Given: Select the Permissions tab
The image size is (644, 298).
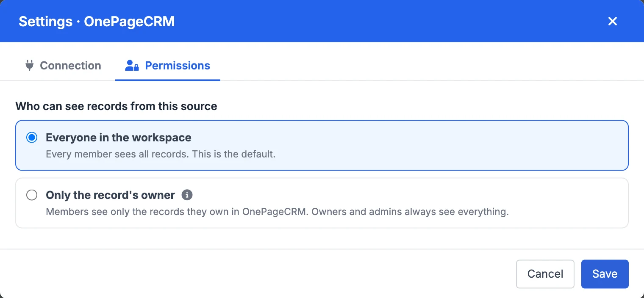Looking at the screenshot, I should (x=168, y=66).
